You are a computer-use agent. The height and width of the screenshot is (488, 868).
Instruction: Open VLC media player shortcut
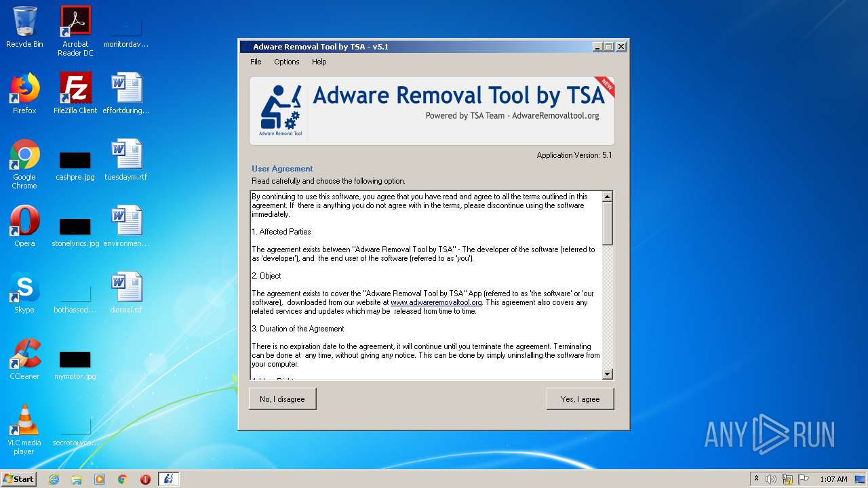(24, 430)
